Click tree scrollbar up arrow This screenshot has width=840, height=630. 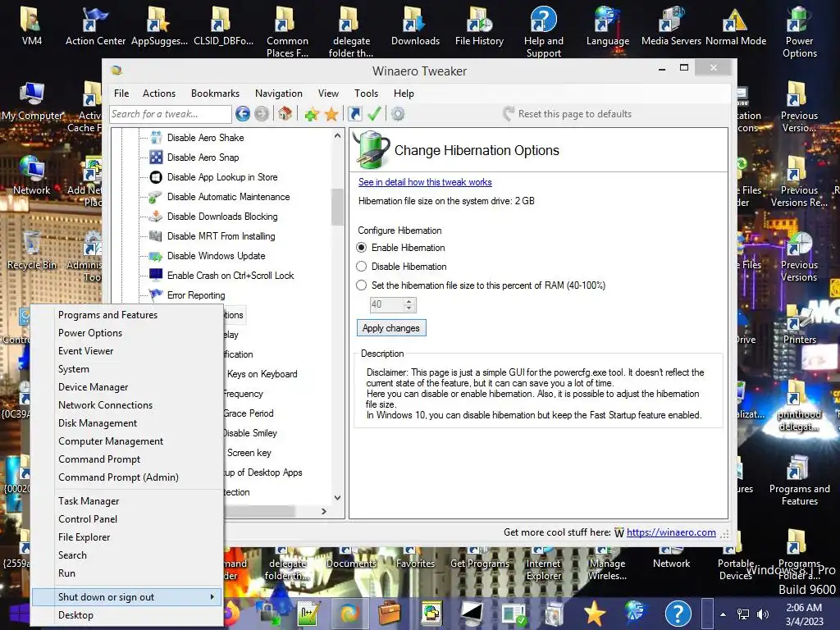tap(337, 135)
